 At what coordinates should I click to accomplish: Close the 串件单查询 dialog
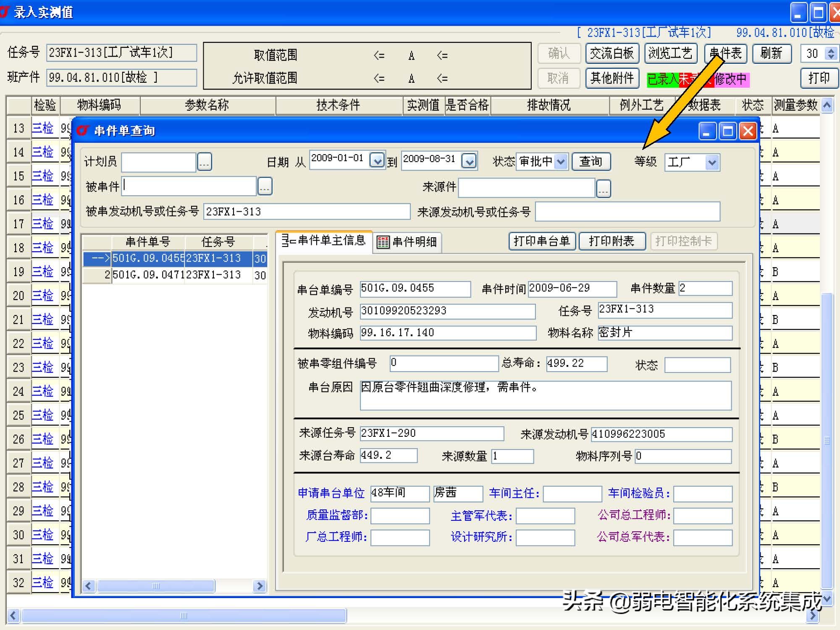[x=748, y=131]
